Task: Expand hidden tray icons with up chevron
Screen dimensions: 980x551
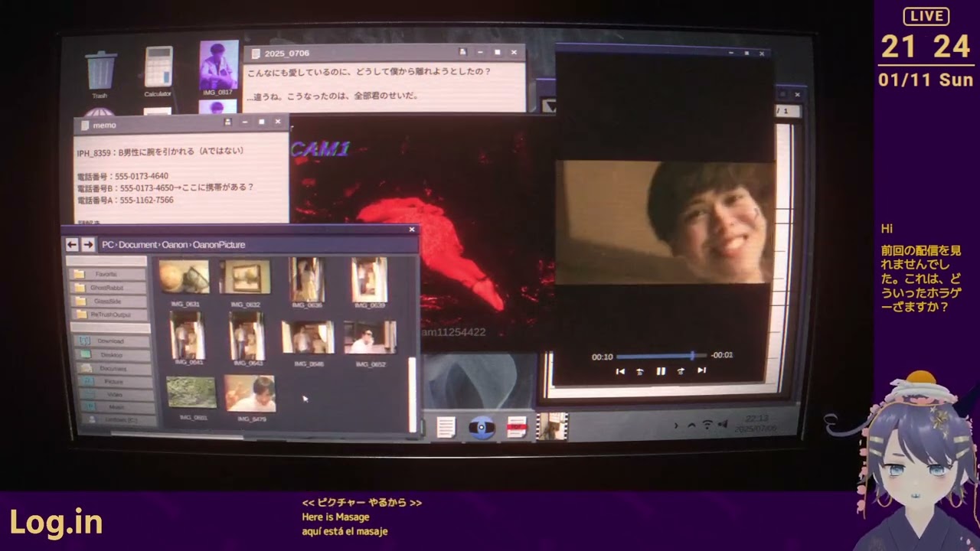Action: click(691, 425)
